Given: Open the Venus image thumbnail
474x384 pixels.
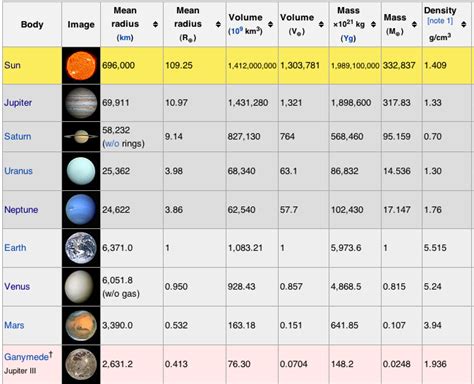Looking at the screenshot, I should (x=81, y=286).
